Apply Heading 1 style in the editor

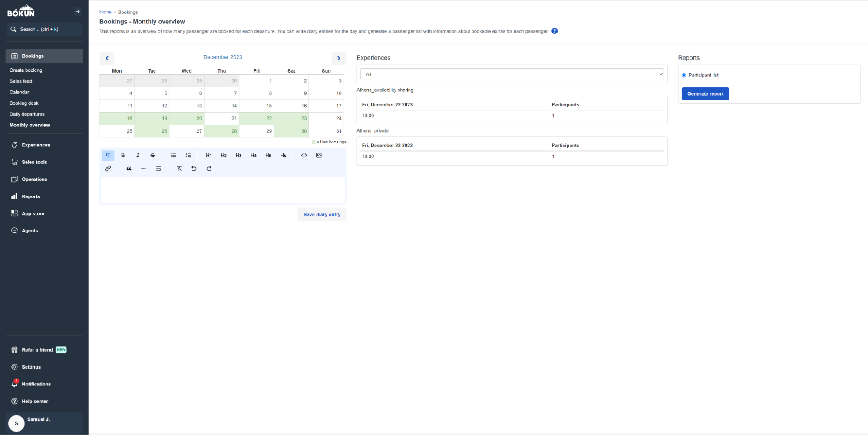[208, 155]
